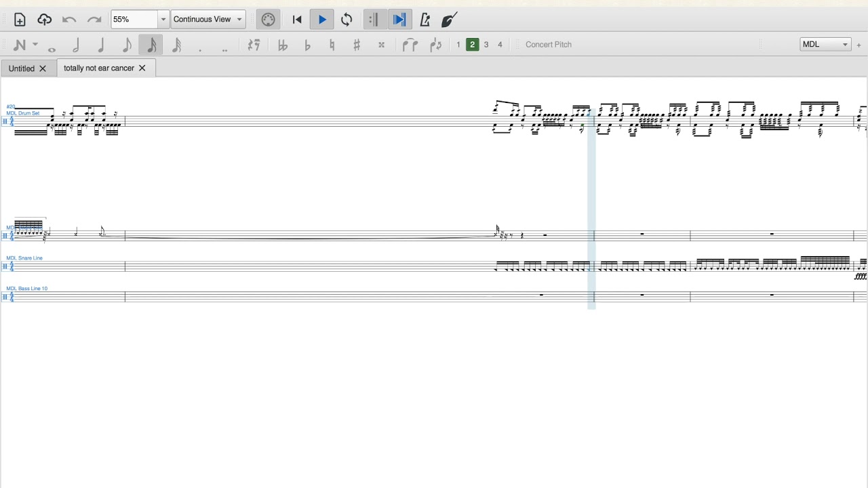Click blue playback cursor in score
This screenshot has width=868, height=488.
(x=591, y=209)
